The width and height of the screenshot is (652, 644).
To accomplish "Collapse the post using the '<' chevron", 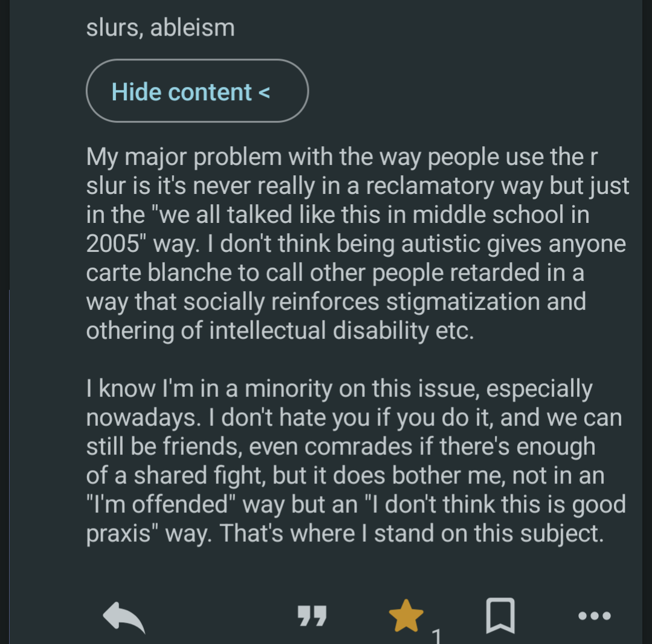I will click(x=264, y=92).
